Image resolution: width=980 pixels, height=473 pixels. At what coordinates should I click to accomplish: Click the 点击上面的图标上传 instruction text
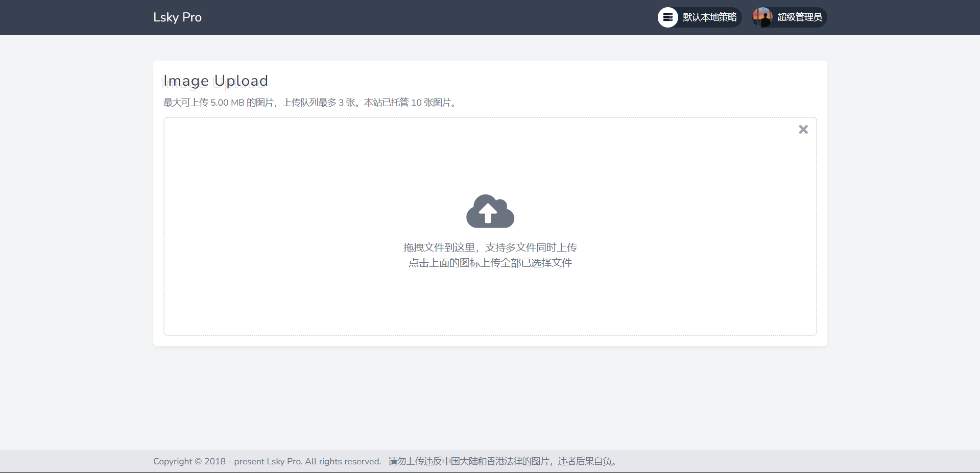[x=490, y=263]
